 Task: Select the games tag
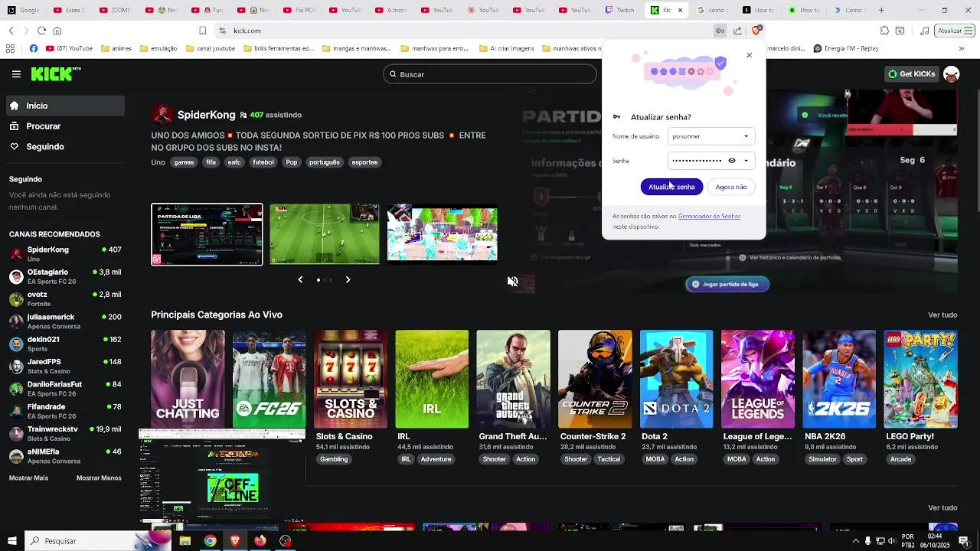pyautogui.click(x=184, y=162)
